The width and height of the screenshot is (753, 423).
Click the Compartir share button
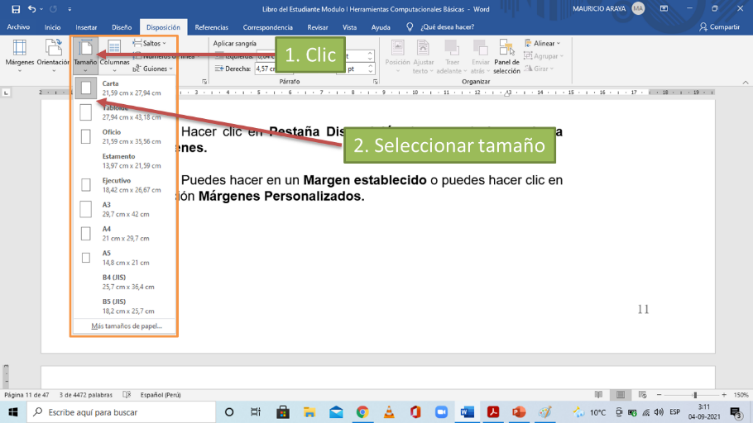[719, 27]
